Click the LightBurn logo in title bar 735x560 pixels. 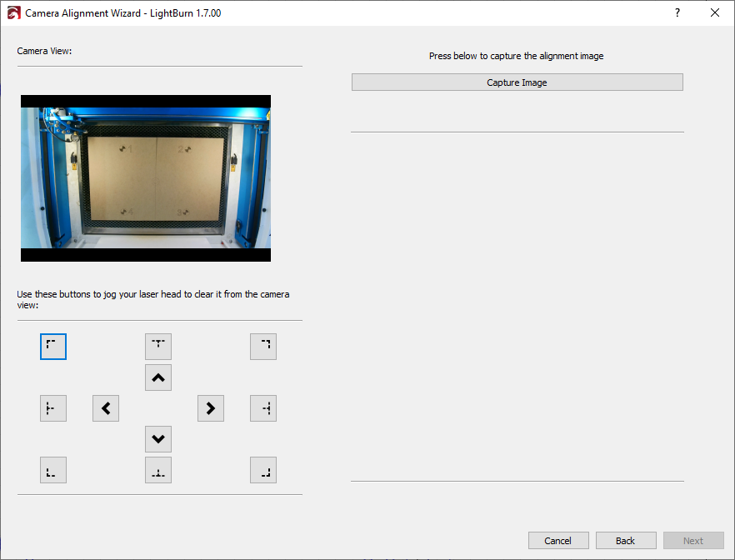pyautogui.click(x=13, y=13)
